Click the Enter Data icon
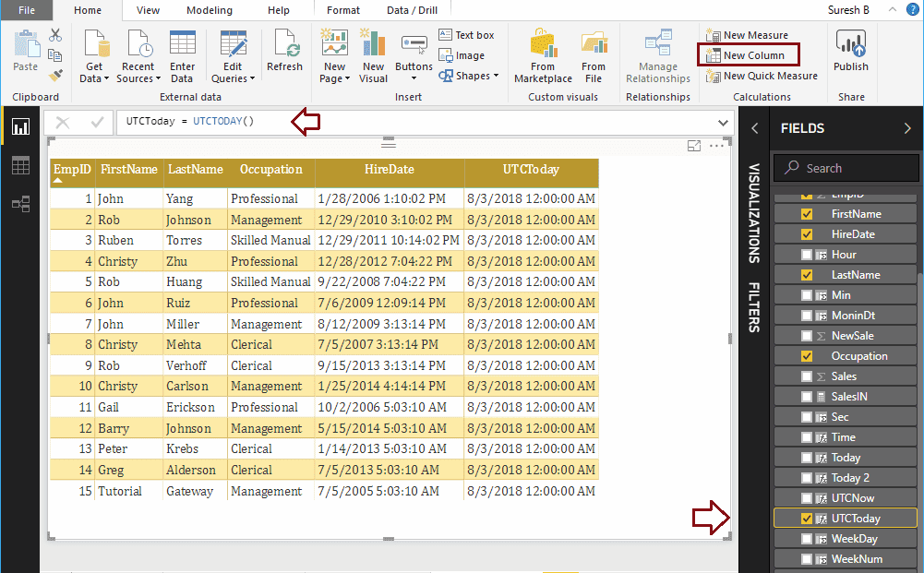924x573 pixels. click(182, 53)
